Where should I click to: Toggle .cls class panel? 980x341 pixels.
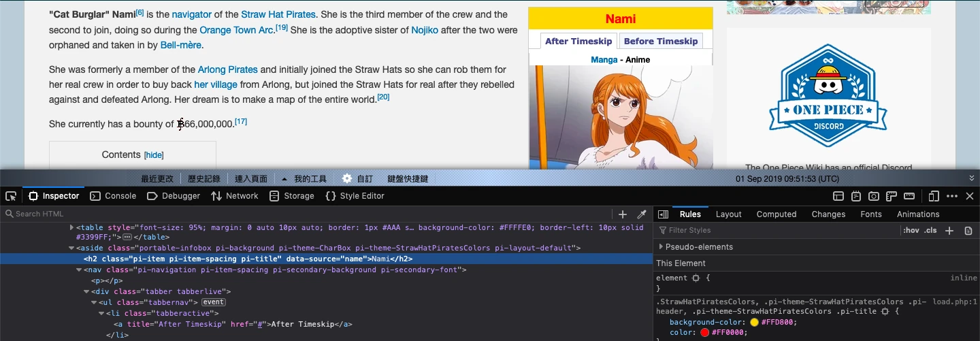tap(931, 231)
